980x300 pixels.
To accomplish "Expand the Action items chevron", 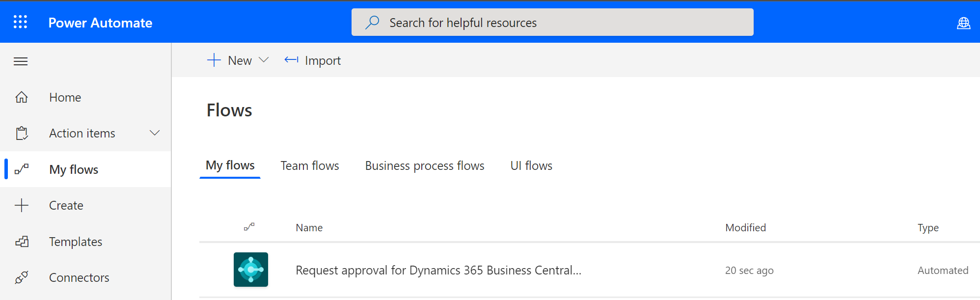I will 155,133.
